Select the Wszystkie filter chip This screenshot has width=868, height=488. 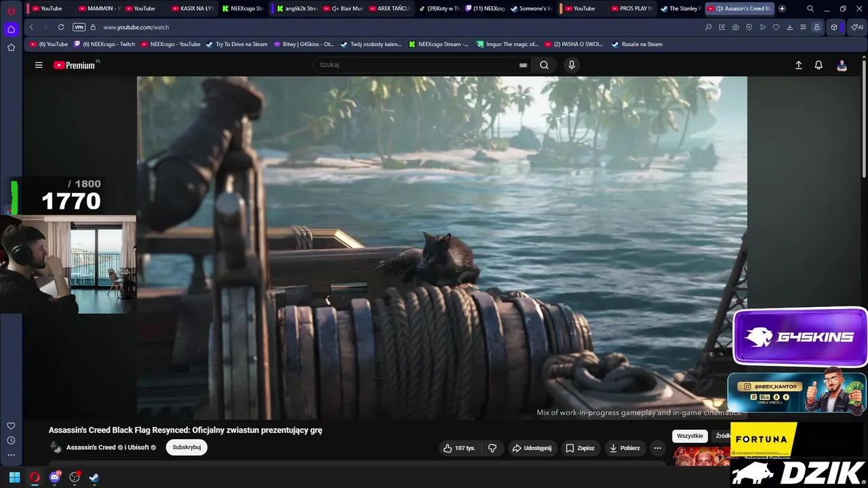(x=690, y=436)
